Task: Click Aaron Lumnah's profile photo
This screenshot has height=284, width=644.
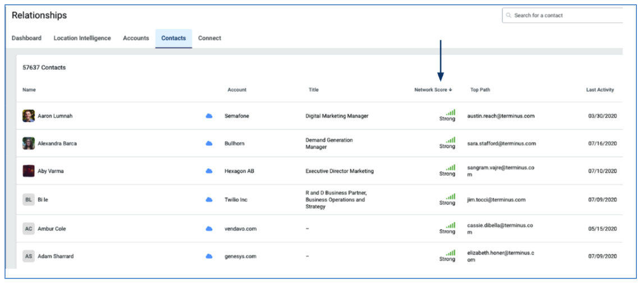Action: [x=28, y=116]
